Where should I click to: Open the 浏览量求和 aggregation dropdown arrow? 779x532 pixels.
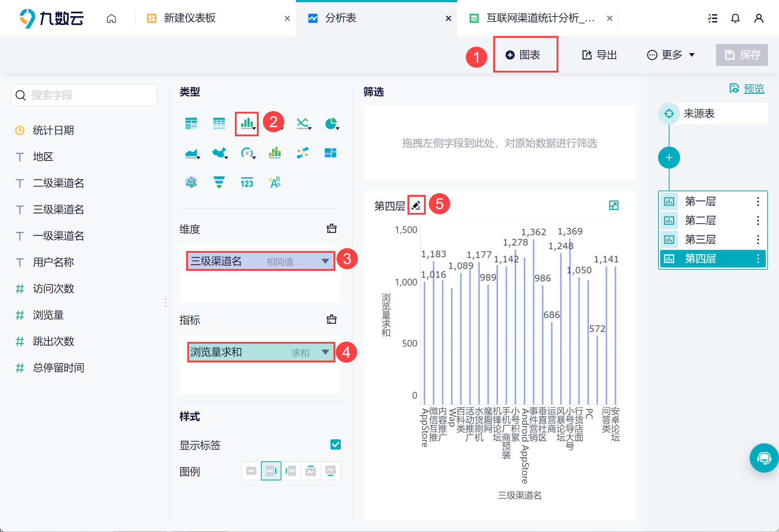click(325, 352)
